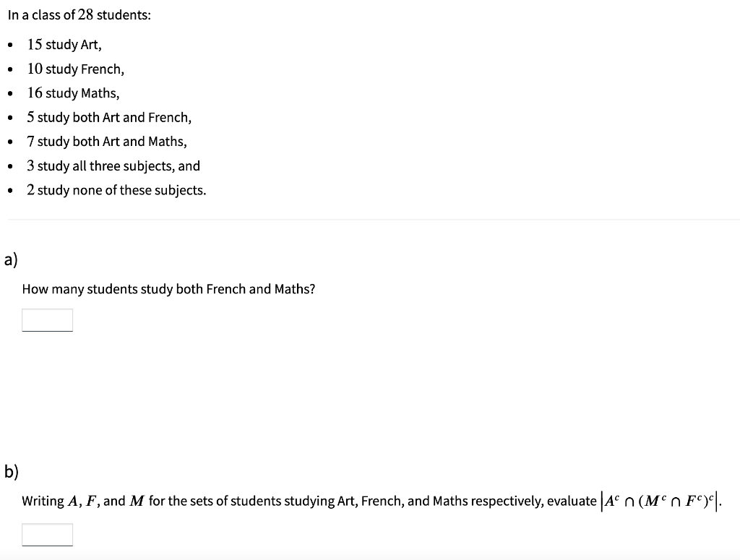Click the horizontal divider below the bullet list
Image resolution: width=740 pixels, height=560 pixels.
[x=370, y=220]
